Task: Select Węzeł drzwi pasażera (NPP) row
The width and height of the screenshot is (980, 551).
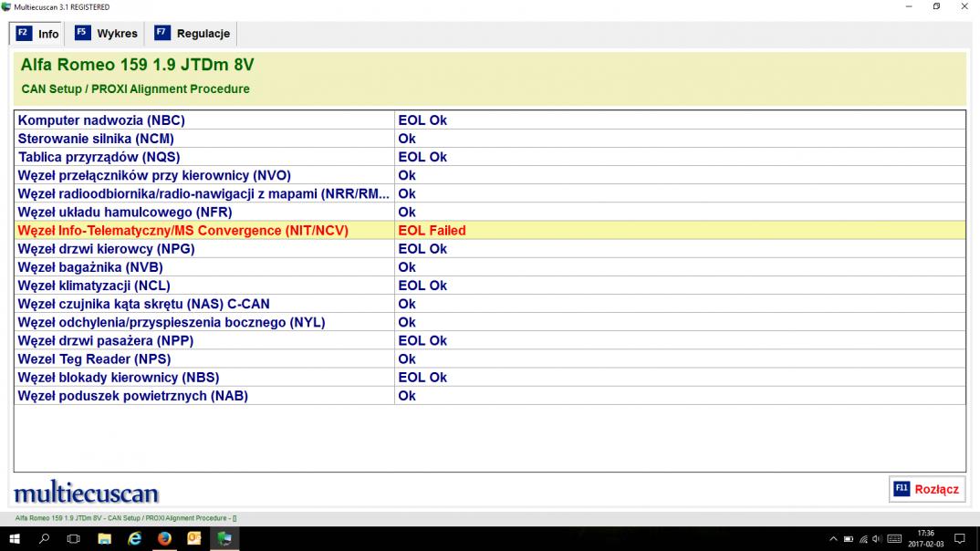Action: coord(489,340)
